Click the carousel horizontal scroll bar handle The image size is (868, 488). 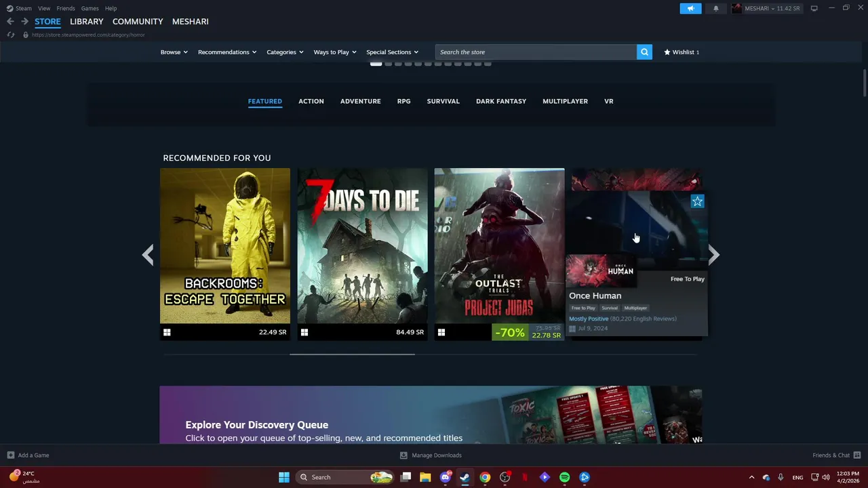pos(352,354)
